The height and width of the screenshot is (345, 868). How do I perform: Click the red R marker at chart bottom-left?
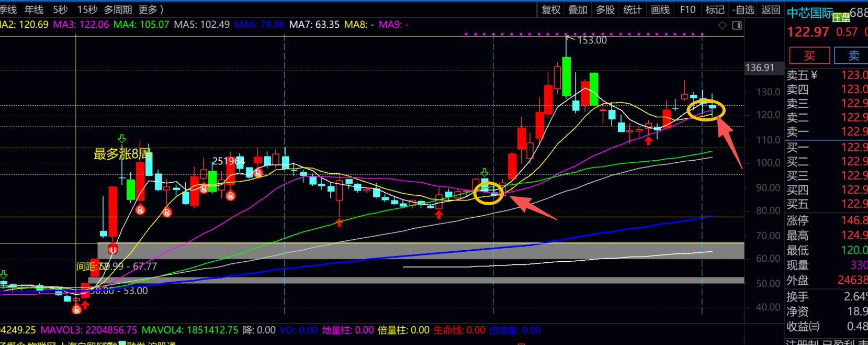(77, 309)
